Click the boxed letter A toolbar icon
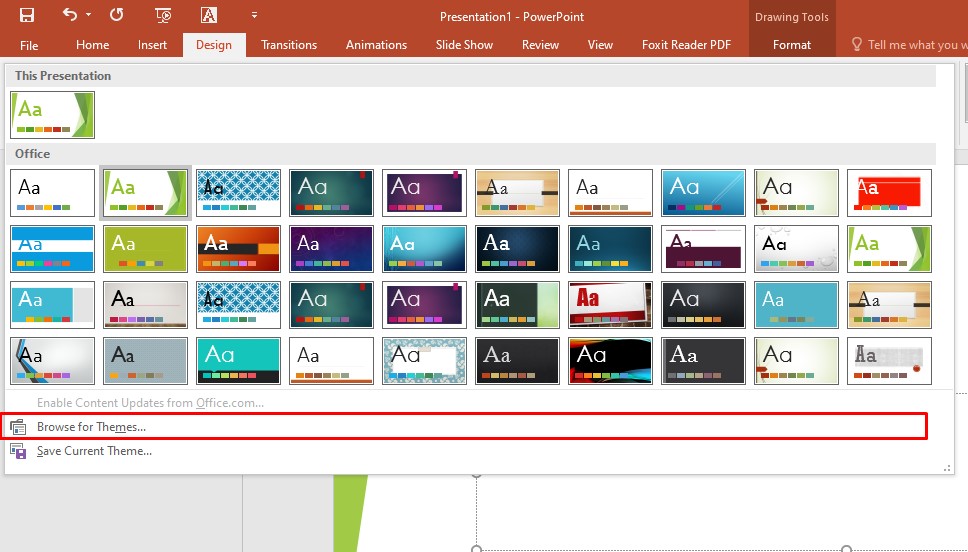The image size is (968, 552). (209, 15)
